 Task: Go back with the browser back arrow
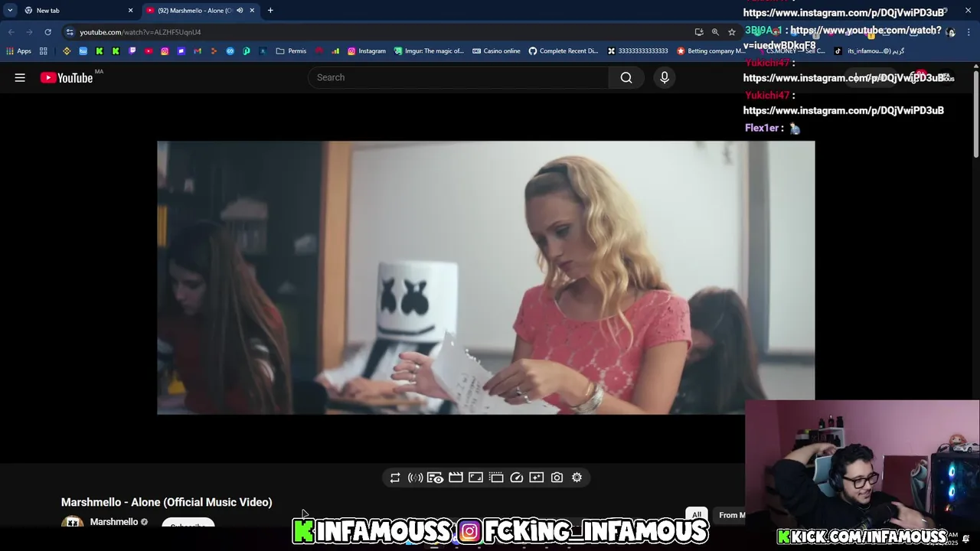point(11,32)
